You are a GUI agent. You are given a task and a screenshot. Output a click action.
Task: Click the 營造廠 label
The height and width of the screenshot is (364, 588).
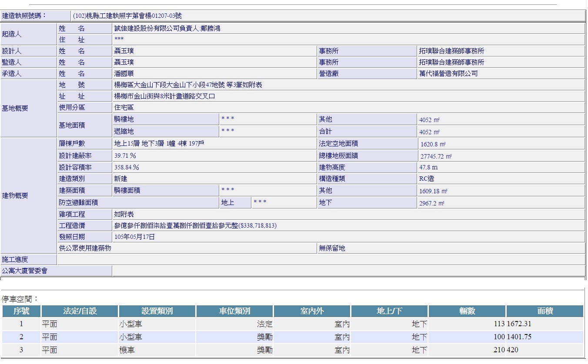coord(329,74)
